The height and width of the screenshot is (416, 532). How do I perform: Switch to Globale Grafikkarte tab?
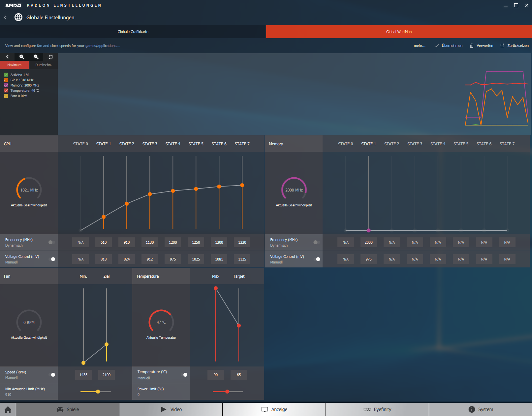(133, 32)
